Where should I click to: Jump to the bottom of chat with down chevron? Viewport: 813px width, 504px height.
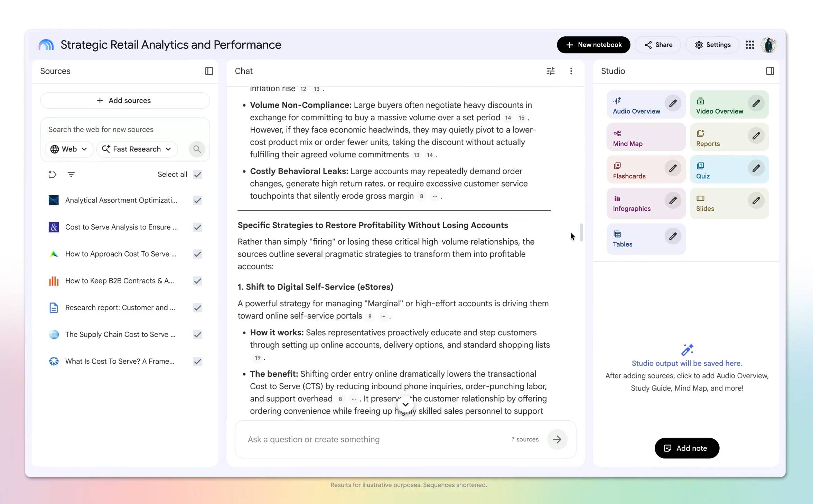[x=405, y=404]
